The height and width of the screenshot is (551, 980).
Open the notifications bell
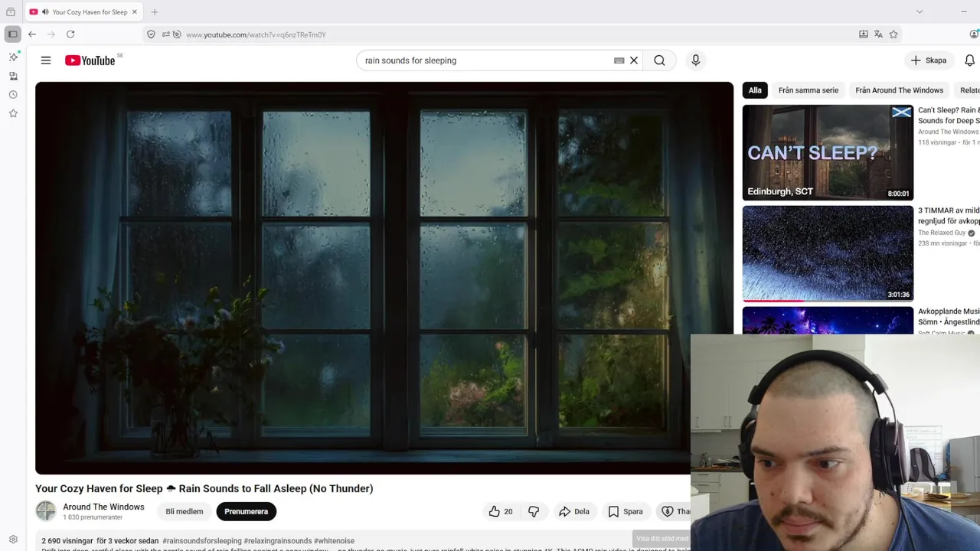(x=969, y=60)
